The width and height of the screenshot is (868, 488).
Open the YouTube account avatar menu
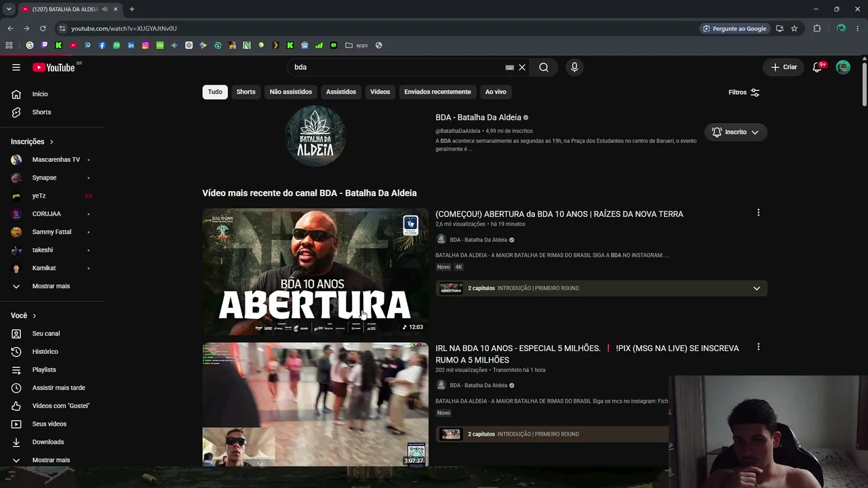pos(843,67)
